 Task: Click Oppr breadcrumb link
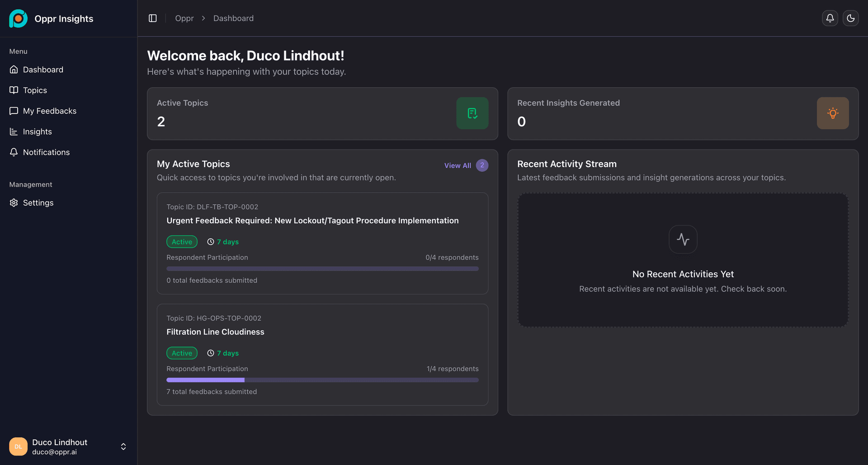184,18
